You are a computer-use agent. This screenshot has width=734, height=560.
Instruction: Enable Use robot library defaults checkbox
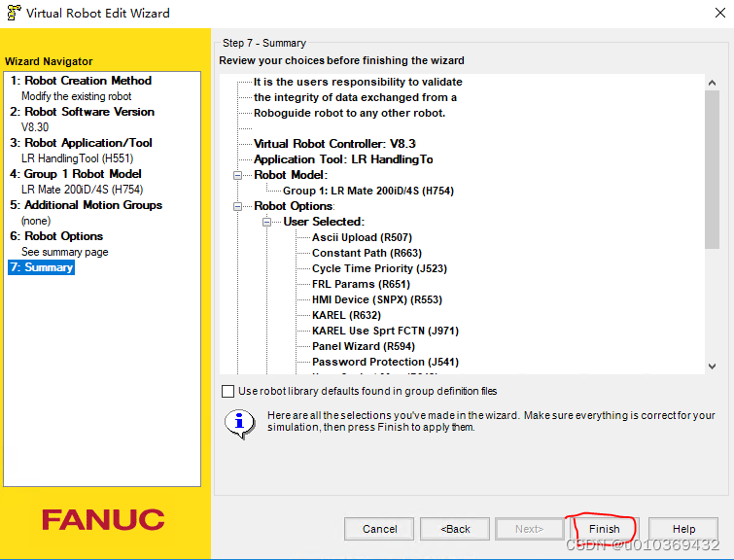(227, 391)
